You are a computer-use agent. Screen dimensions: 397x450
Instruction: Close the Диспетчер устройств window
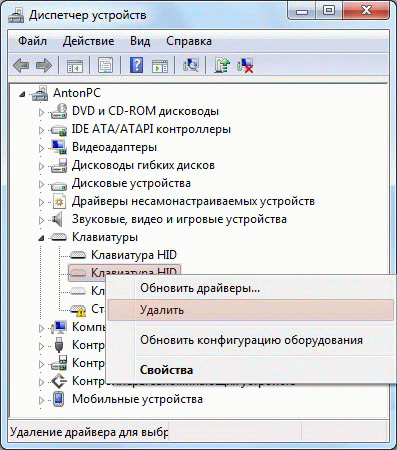[366, 12]
